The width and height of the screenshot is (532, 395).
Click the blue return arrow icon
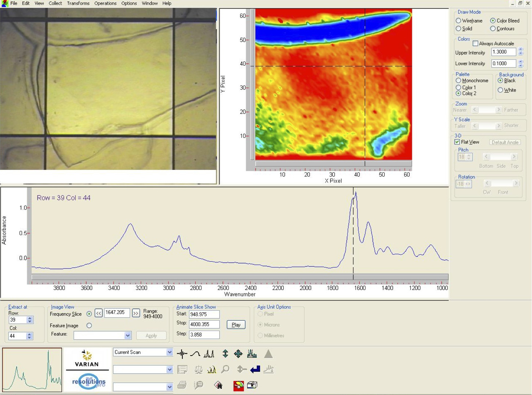(x=255, y=369)
